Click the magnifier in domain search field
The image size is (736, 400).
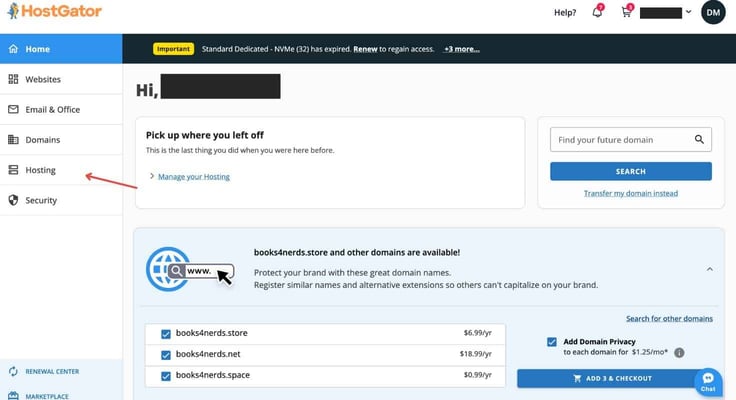pos(699,139)
